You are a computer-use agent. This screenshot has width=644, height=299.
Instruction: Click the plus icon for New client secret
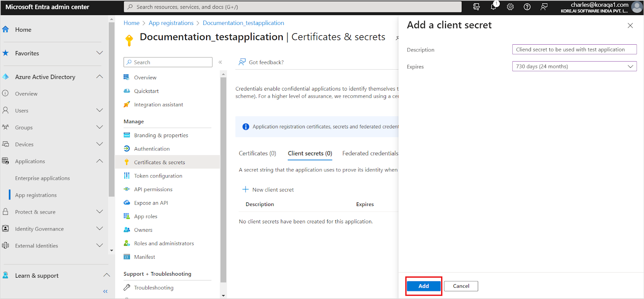(245, 190)
